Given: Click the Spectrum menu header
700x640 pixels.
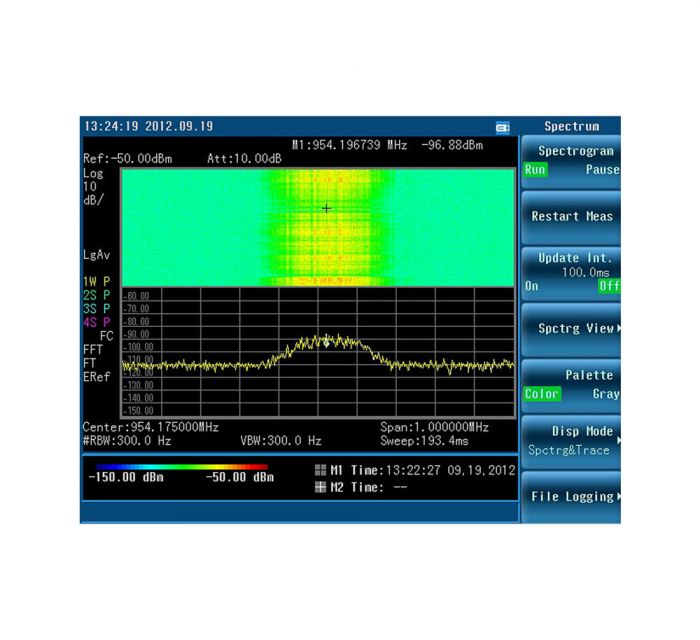Looking at the screenshot, I should pyautogui.click(x=571, y=127).
